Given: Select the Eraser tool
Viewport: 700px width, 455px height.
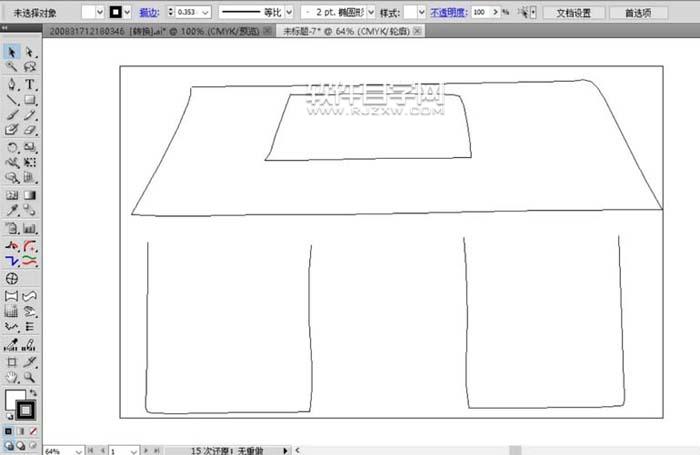Looking at the screenshot, I should coord(29,130).
